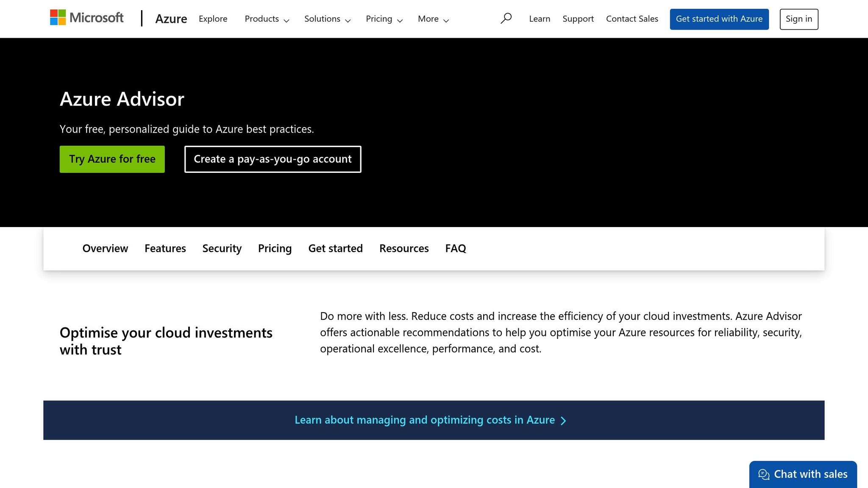Open Contact Sales

pos(632,19)
